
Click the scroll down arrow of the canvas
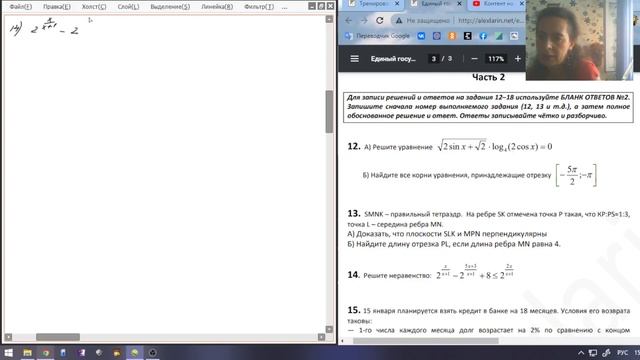tap(329, 329)
